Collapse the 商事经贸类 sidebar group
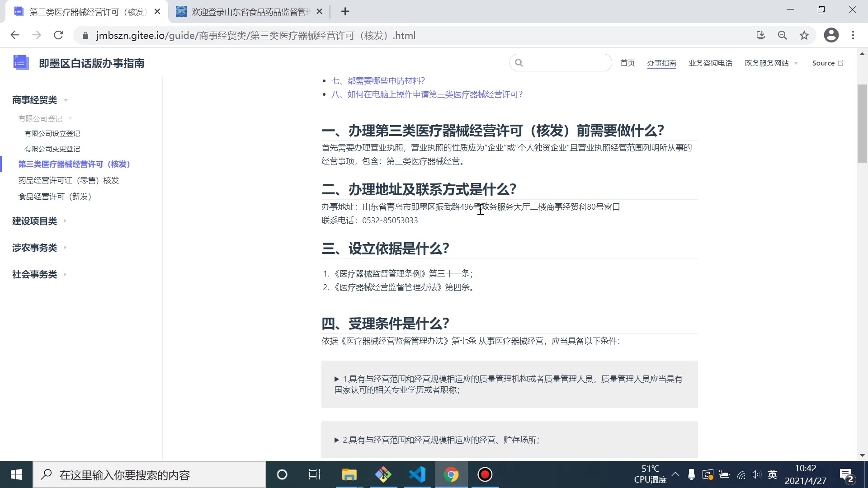The width and height of the screenshot is (868, 488). 40,100
